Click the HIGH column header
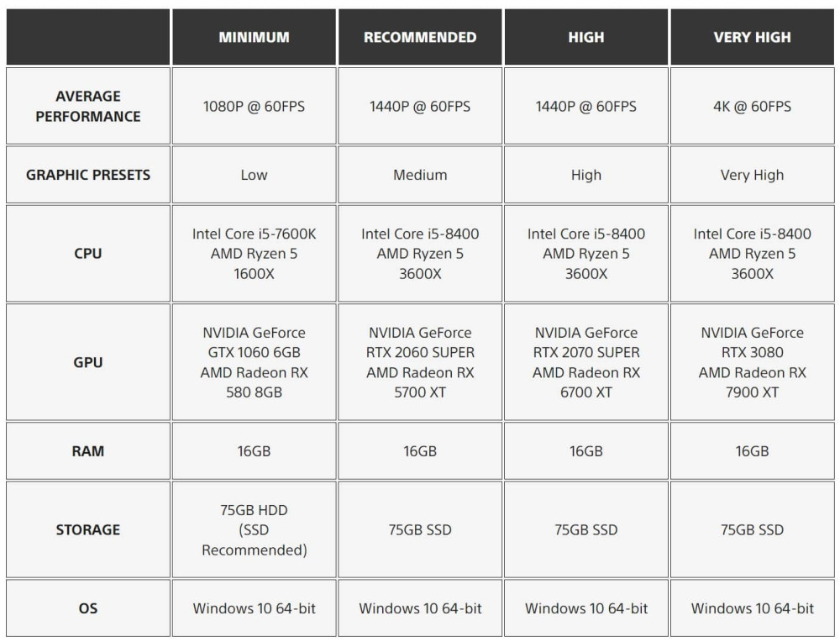 [x=586, y=37]
